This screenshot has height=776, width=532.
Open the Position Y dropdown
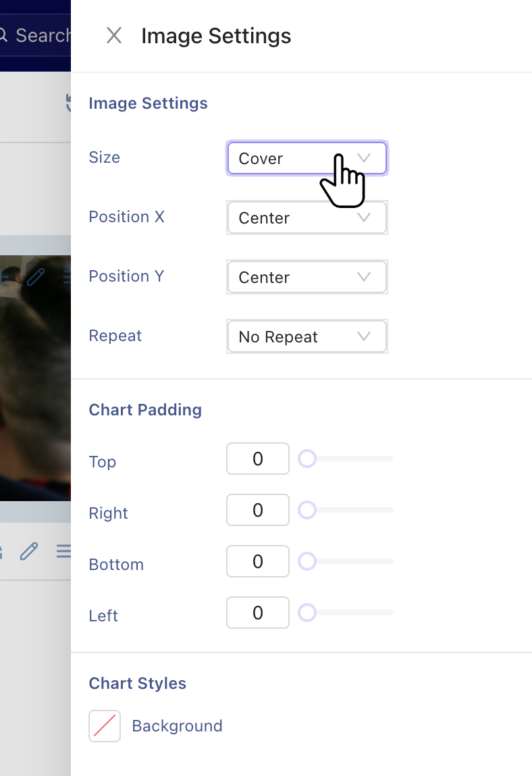click(307, 277)
